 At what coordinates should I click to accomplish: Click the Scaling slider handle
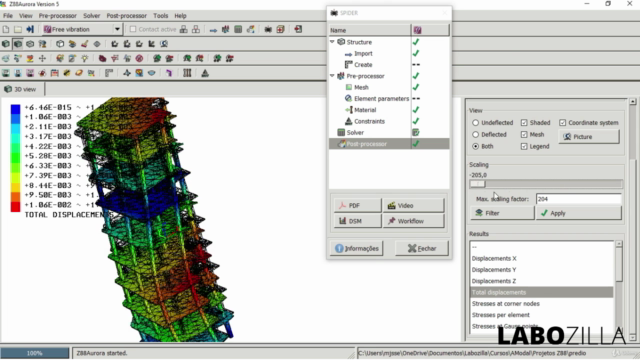(477, 184)
